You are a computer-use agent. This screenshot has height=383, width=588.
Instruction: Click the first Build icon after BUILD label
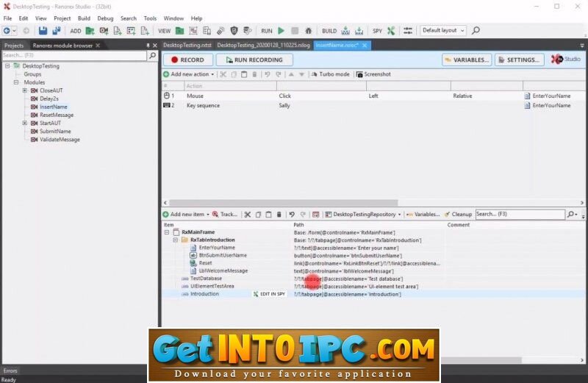pyautogui.click(x=345, y=31)
